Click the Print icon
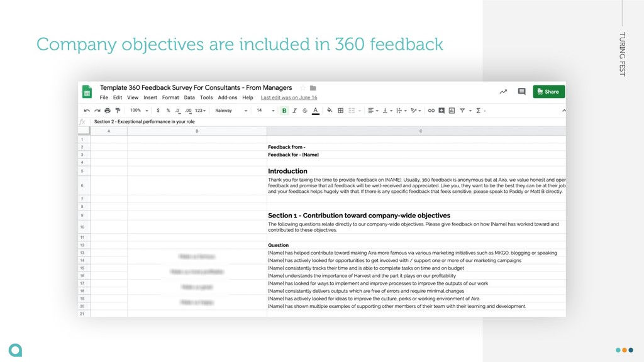Image resolution: width=644 pixels, height=362 pixels. coord(107,111)
